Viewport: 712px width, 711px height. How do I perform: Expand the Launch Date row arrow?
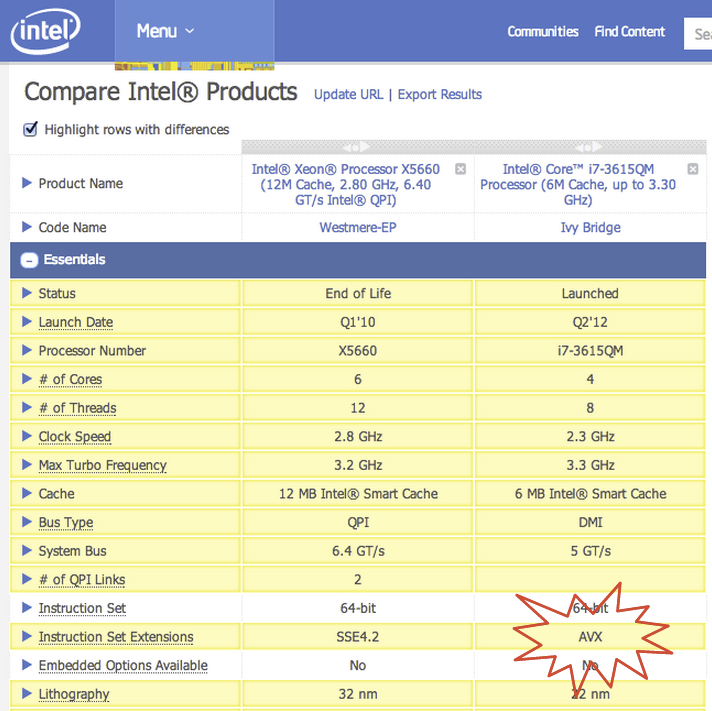click(27, 321)
